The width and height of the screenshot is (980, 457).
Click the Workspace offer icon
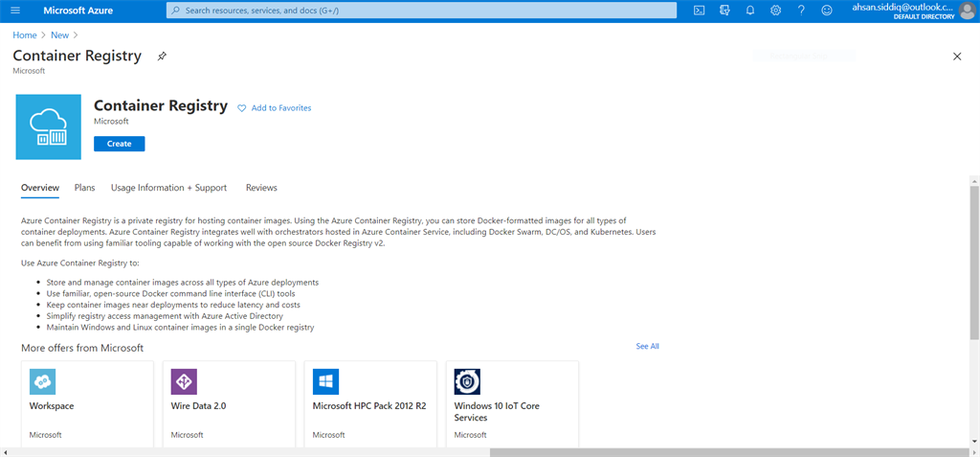pyautogui.click(x=42, y=381)
